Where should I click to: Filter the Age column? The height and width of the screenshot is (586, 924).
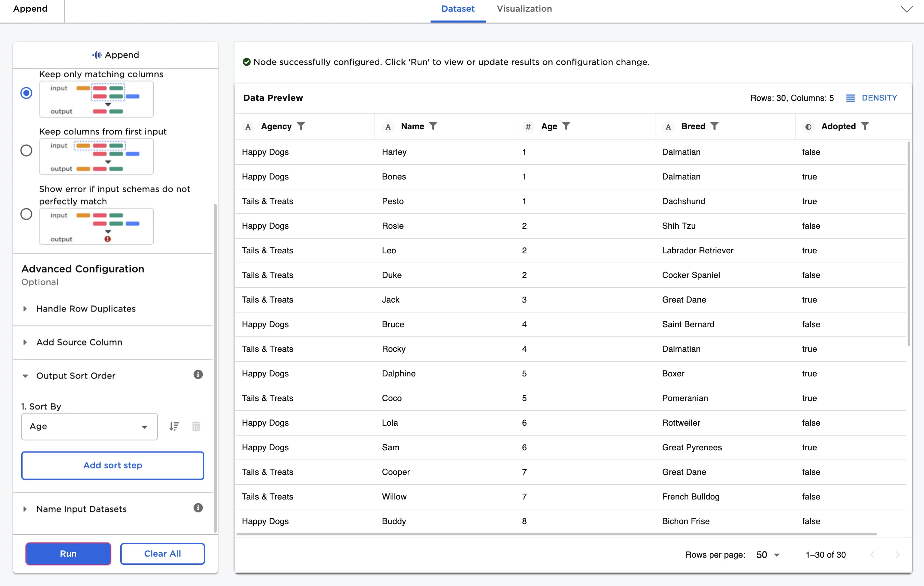pyautogui.click(x=566, y=126)
